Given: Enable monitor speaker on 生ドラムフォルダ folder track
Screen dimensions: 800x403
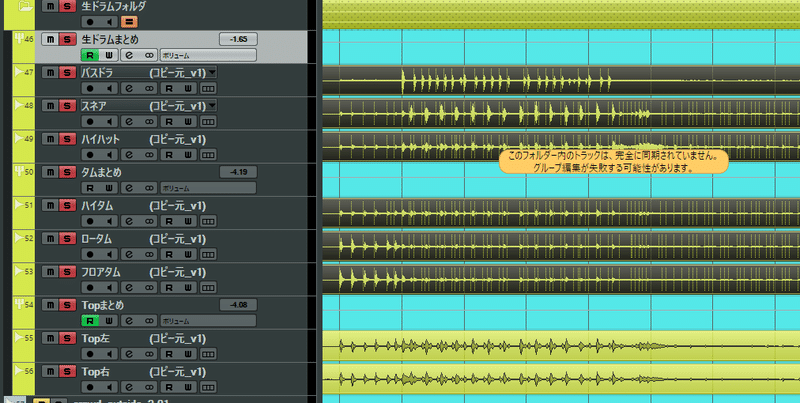Looking at the screenshot, I should coord(109,22).
